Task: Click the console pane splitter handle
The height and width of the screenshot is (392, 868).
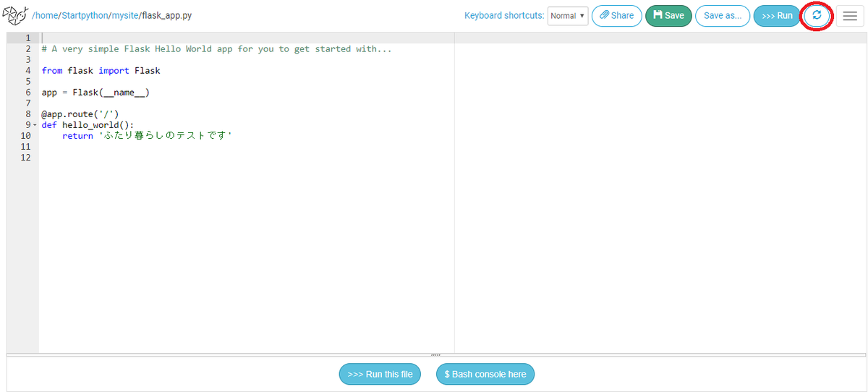Action: (x=435, y=354)
